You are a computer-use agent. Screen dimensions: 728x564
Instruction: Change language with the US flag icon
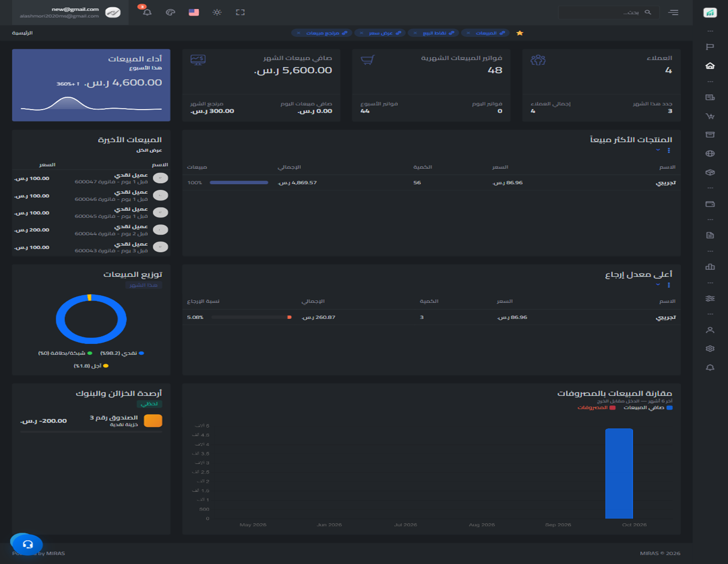[194, 12]
